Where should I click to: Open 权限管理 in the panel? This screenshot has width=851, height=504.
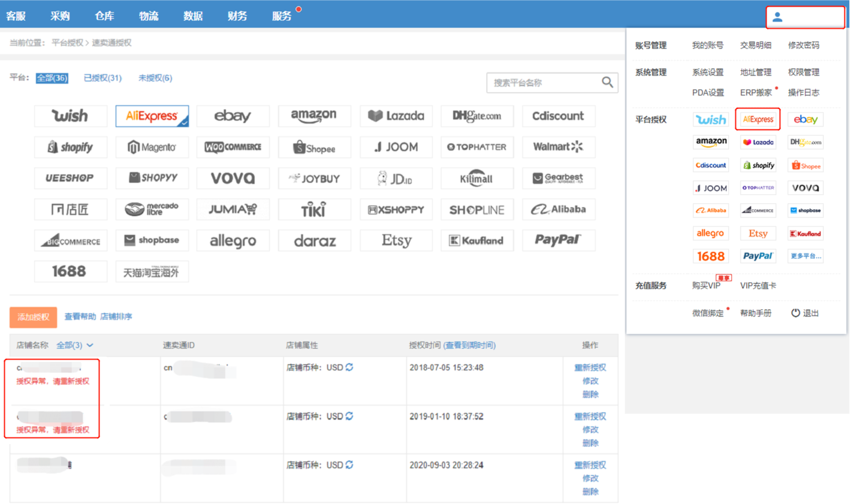tap(804, 72)
